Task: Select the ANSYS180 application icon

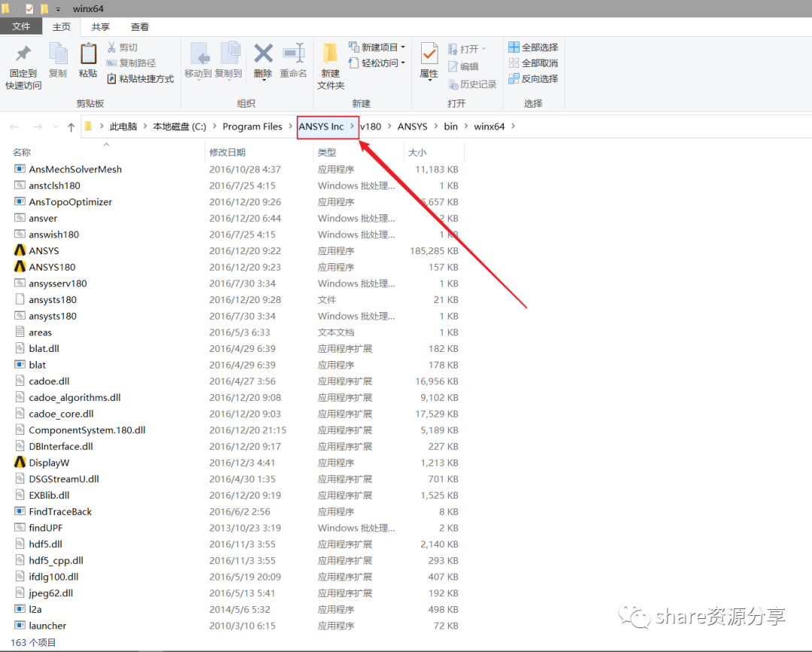Action: tap(20, 267)
